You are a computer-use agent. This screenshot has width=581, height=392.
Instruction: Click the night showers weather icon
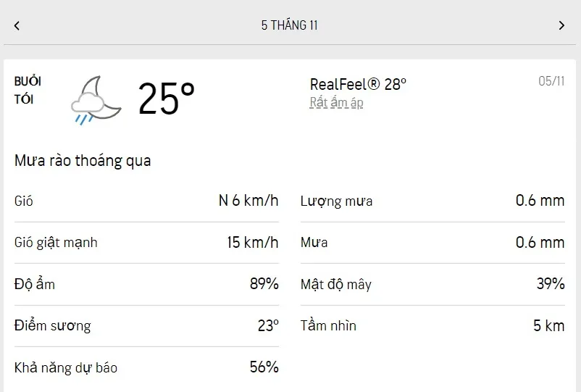pyautogui.click(x=96, y=99)
